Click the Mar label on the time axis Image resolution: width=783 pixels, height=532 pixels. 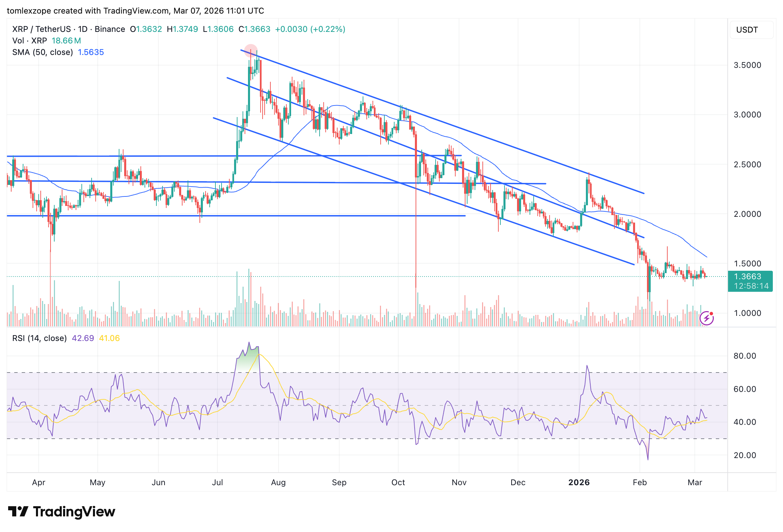click(696, 482)
